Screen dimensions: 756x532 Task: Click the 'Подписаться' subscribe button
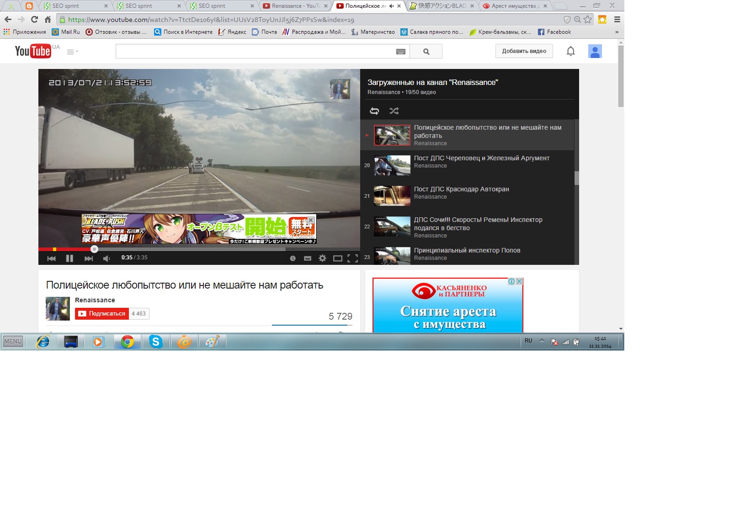(x=102, y=314)
